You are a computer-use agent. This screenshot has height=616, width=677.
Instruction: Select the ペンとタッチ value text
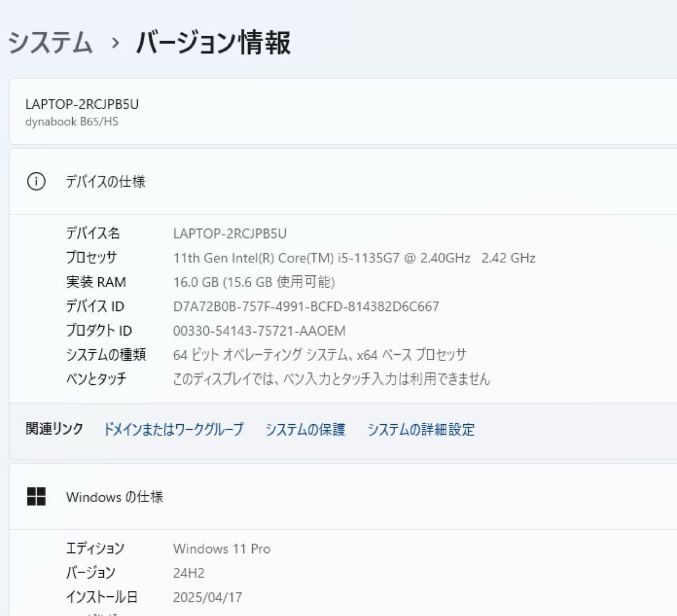click(332, 379)
